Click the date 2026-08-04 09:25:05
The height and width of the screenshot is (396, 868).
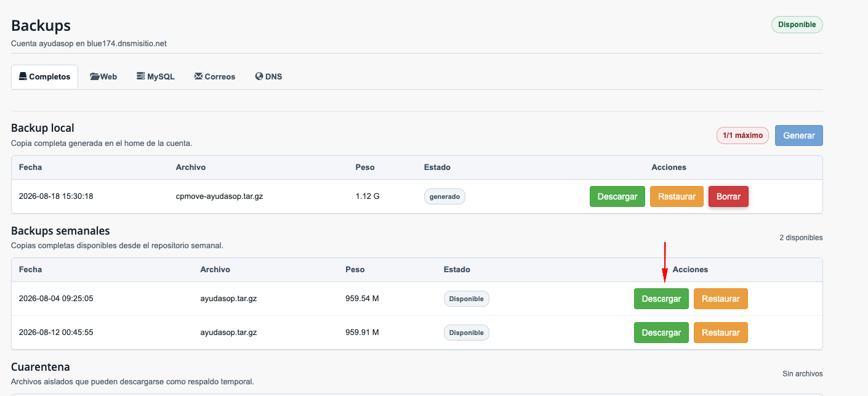(x=56, y=299)
